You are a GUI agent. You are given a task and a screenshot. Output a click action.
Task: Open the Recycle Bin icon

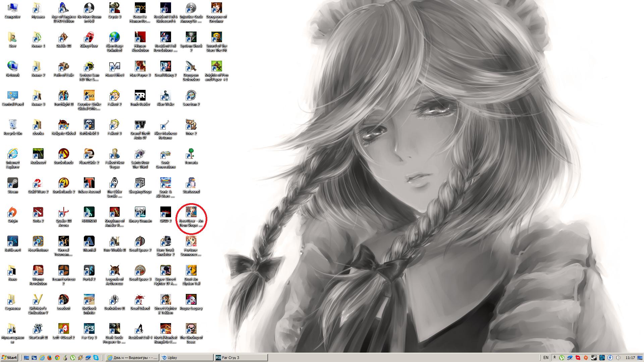click(x=12, y=125)
